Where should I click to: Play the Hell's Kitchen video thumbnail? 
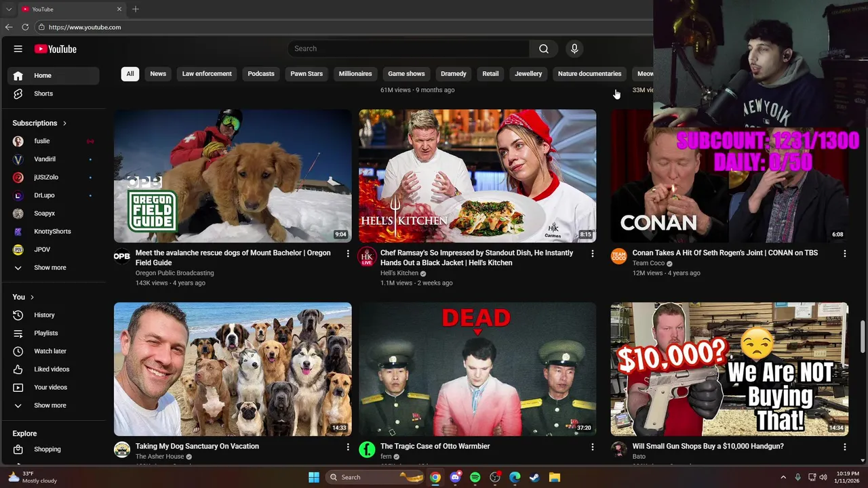tap(477, 176)
